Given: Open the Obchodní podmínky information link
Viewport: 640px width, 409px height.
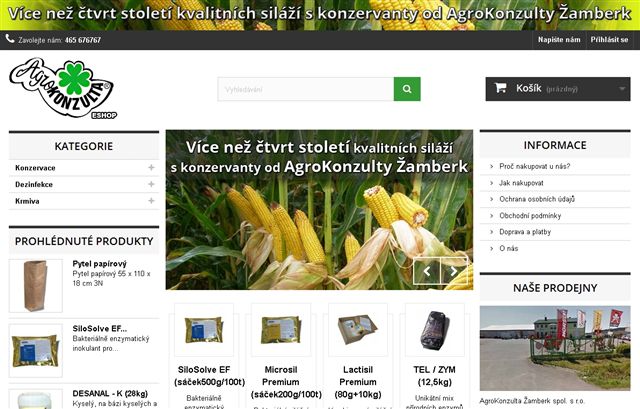Looking at the screenshot, I should (530, 216).
